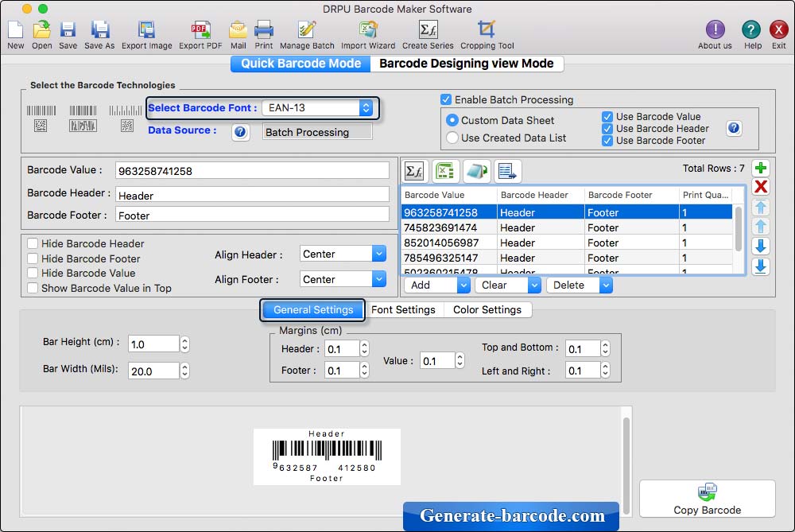Select the row with value 745823691474

pyautogui.click(x=566, y=227)
